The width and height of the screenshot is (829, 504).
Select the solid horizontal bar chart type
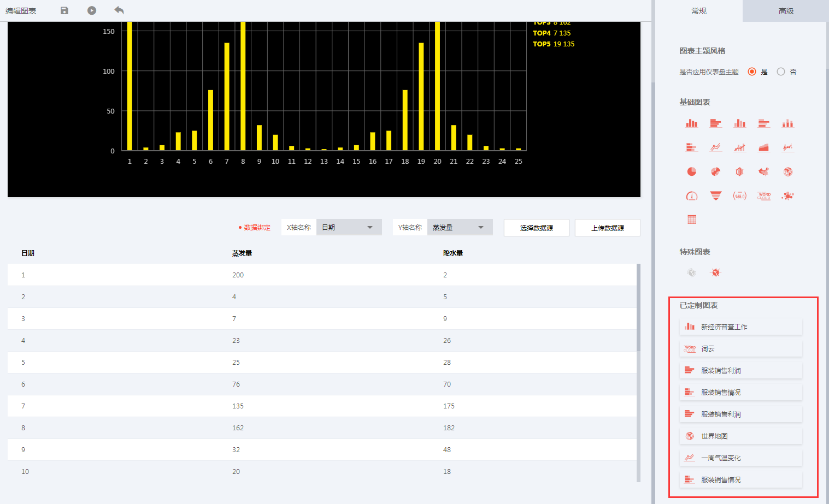716,123
